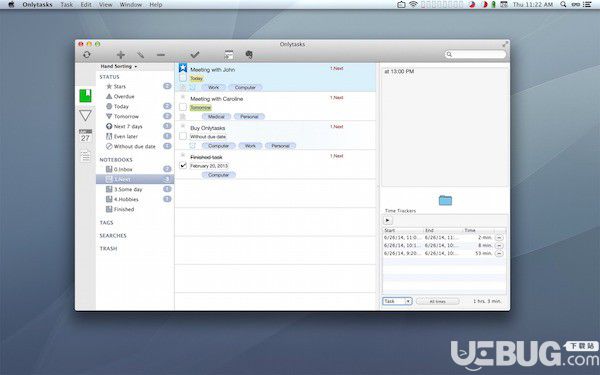Open the Onlytasks app menu
The height and width of the screenshot is (375, 600).
pos(38,5)
